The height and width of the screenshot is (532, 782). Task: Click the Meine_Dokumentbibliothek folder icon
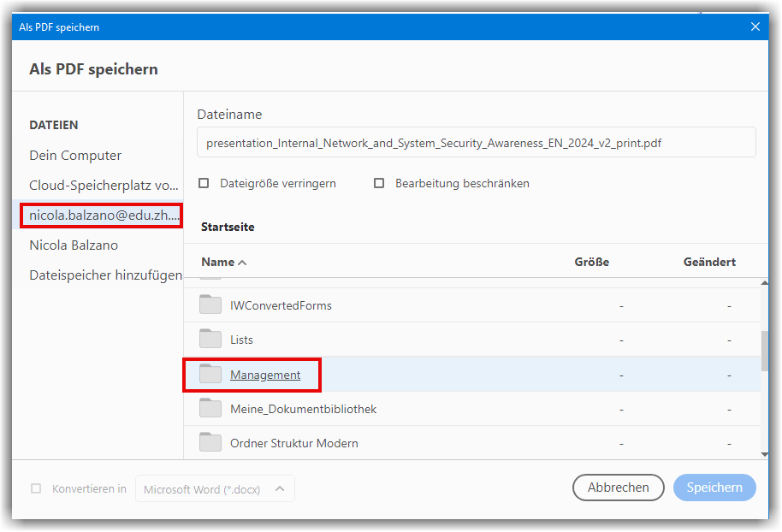coord(210,409)
